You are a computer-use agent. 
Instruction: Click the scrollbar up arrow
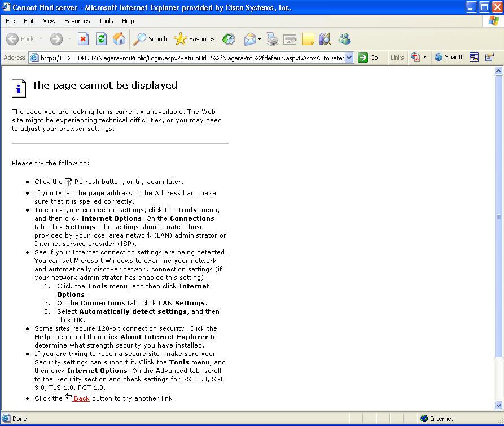(498, 71)
